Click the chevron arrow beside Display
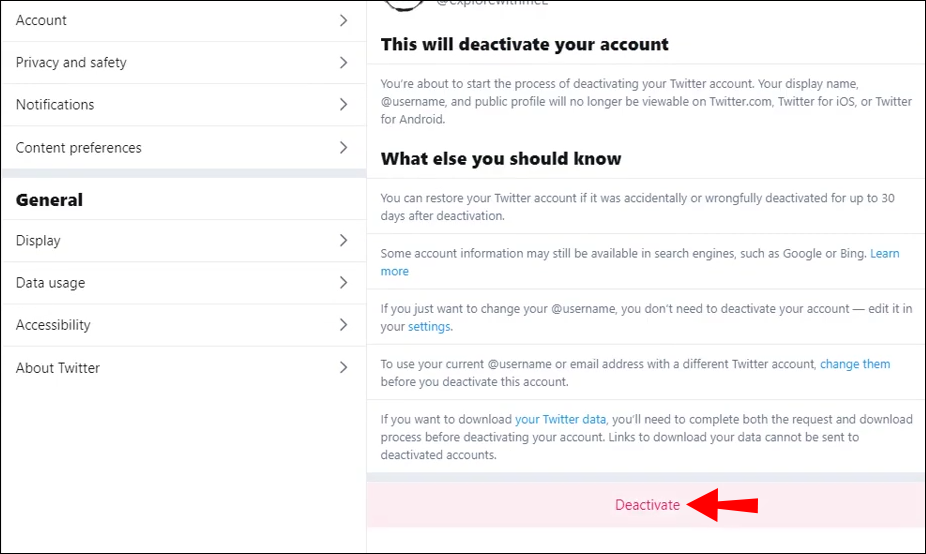 point(343,240)
